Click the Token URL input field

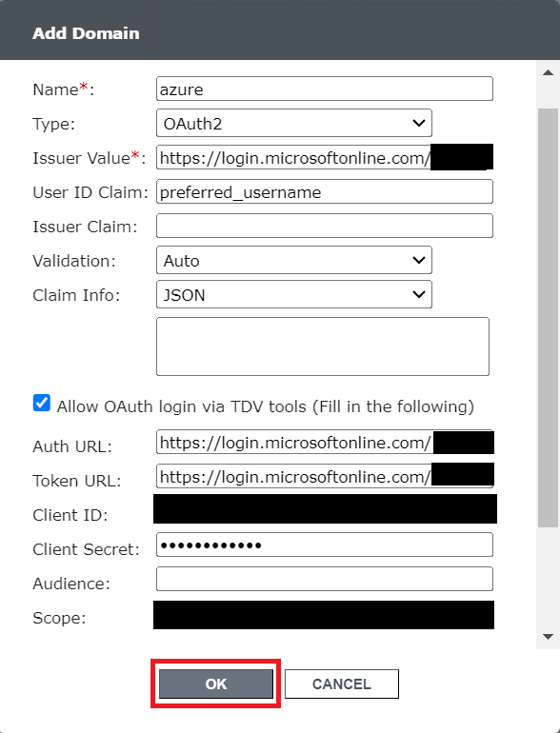[324, 476]
